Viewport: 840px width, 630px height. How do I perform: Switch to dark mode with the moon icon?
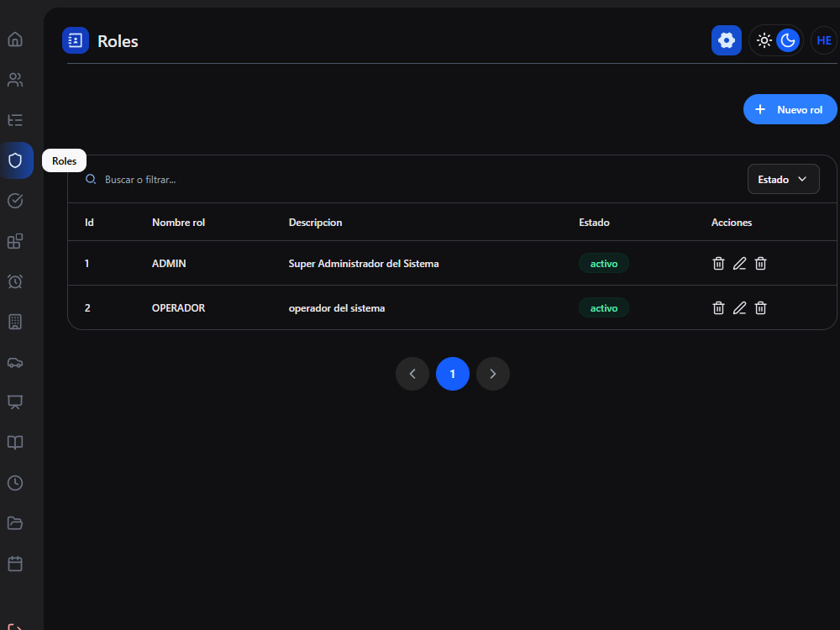point(788,40)
